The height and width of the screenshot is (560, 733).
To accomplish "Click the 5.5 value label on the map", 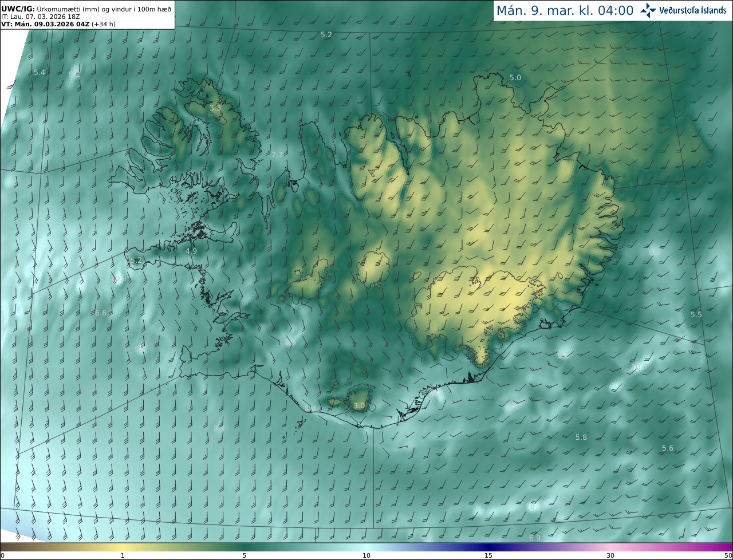I will 696,314.
